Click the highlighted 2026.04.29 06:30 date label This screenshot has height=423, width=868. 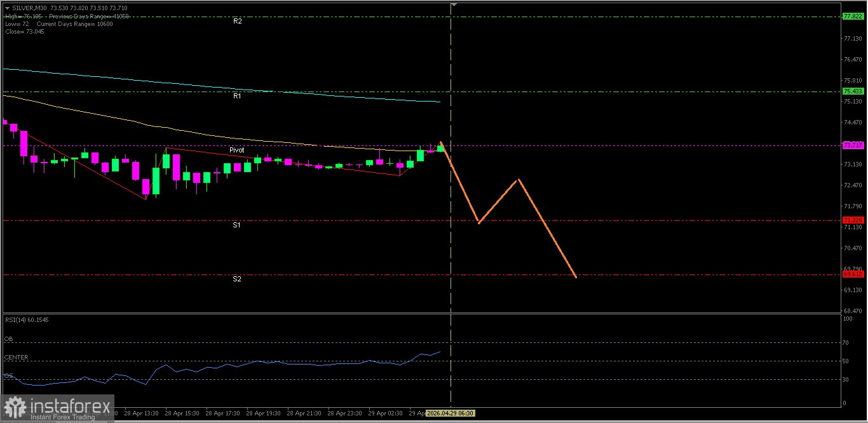(449, 413)
